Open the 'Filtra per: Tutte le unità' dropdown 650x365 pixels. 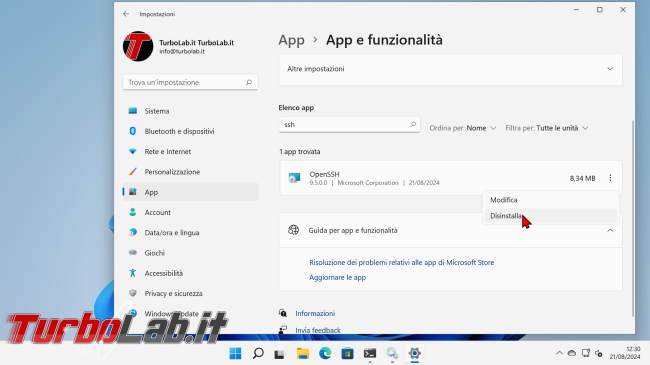click(x=547, y=128)
